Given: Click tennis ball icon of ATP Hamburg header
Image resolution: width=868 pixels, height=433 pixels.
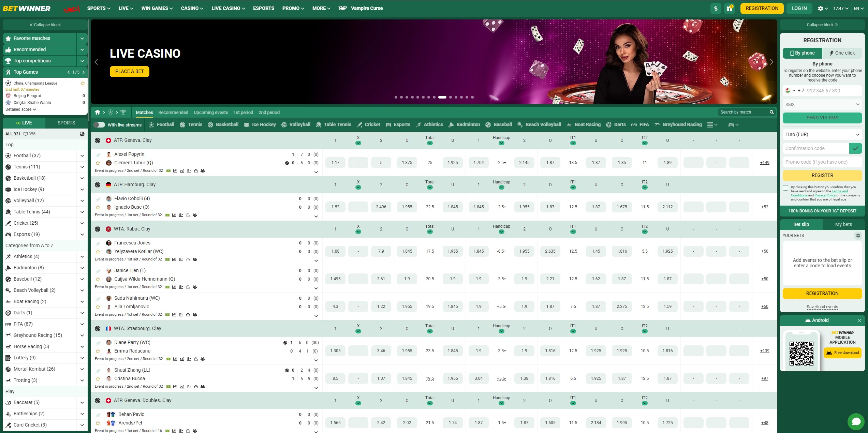Looking at the screenshot, I should 98,185.
